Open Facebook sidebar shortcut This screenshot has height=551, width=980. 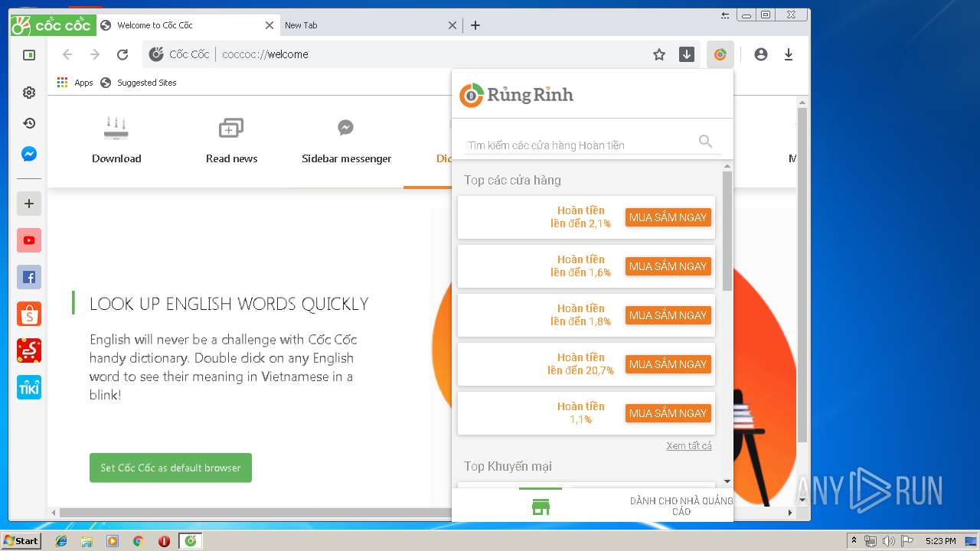tap(29, 277)
